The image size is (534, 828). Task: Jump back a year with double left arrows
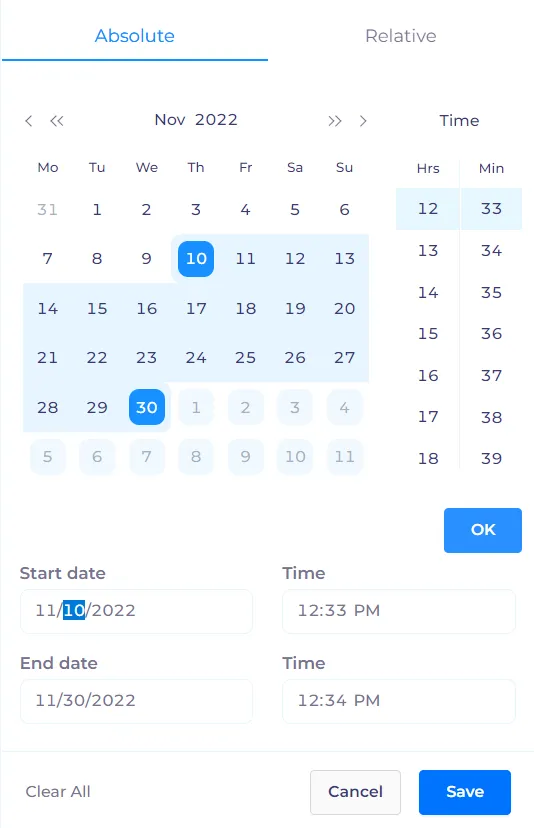57,121
